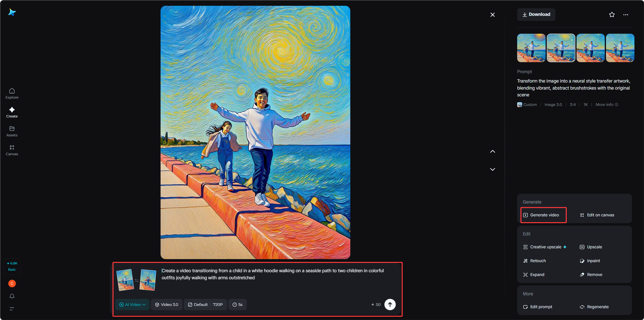
Task: Select the Expand image tool
Action: tap(537, 274)
